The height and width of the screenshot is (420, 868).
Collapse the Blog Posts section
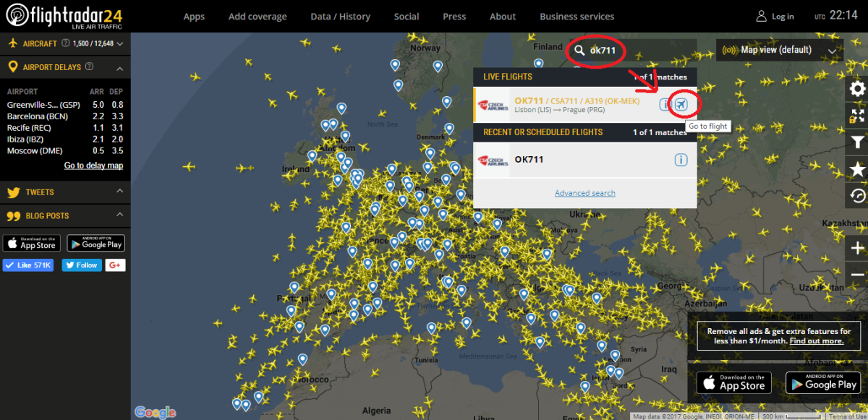119,215
